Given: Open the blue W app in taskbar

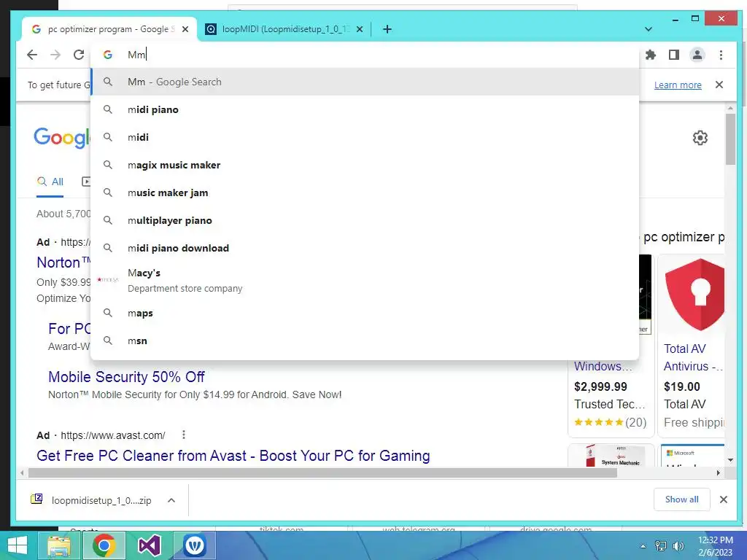Looking at the screenshot, I should (194, 545).
